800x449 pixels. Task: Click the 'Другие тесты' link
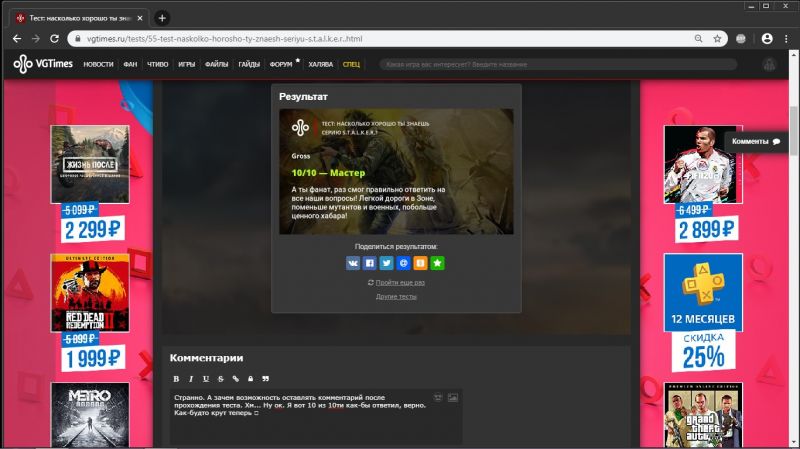coord(396,297)
